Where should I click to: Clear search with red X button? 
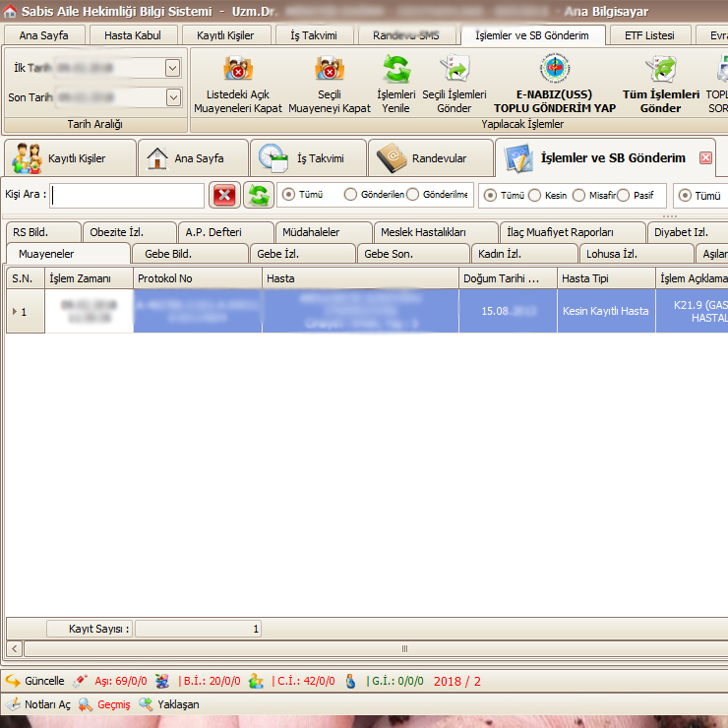224,195
